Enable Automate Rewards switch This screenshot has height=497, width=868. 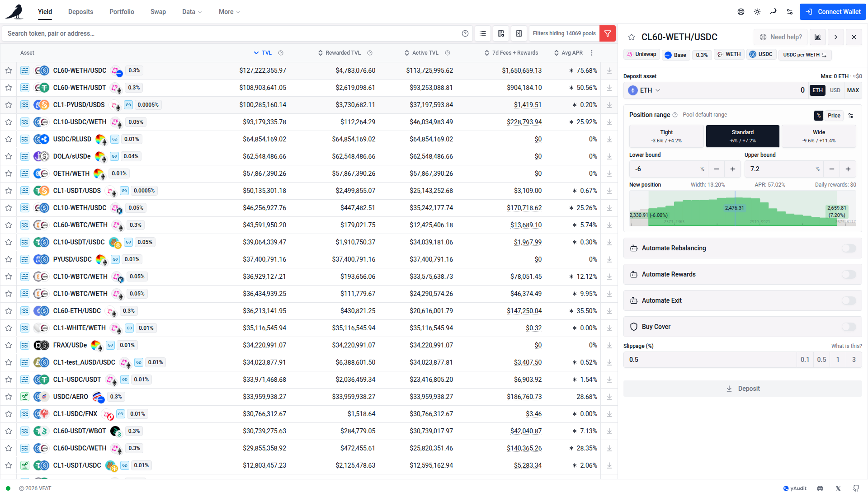click(x=849, y=274)
